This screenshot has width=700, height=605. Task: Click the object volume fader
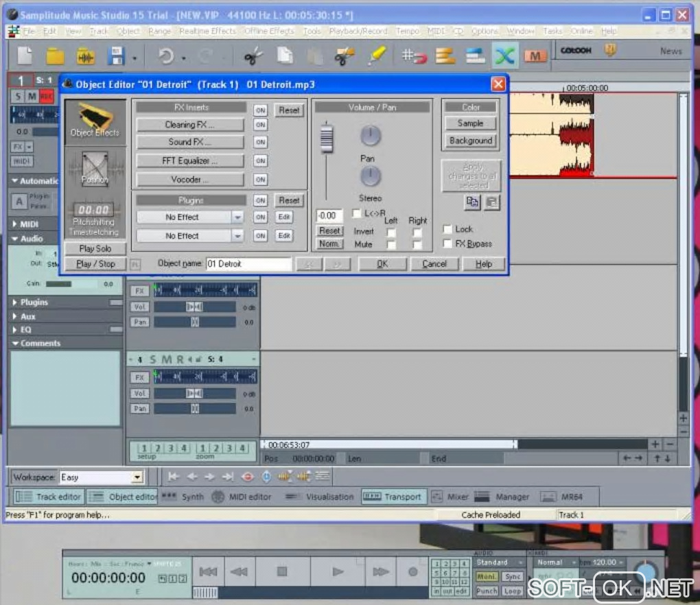point(327,138)
